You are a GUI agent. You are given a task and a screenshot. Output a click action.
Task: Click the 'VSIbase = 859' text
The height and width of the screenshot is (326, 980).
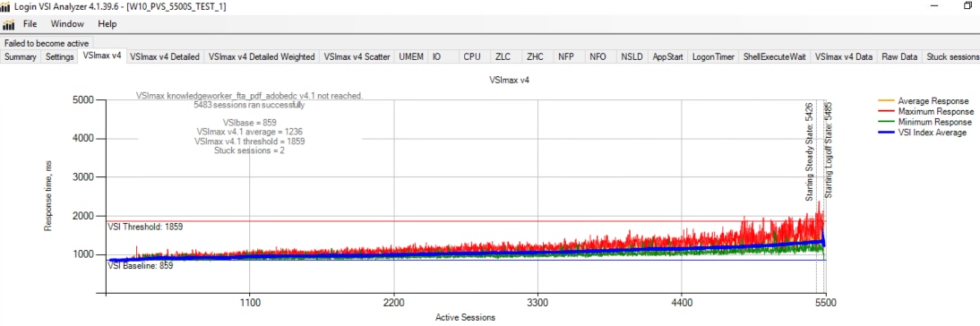tap(249, 123)
